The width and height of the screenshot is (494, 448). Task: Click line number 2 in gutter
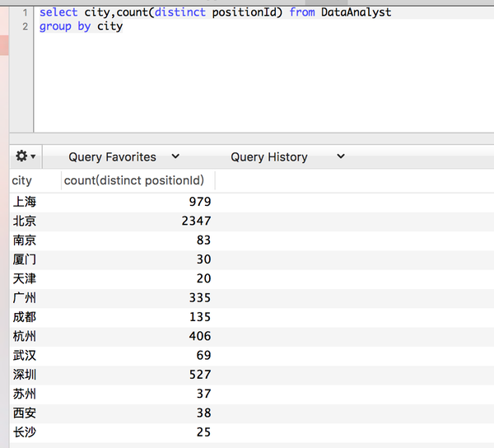coord(26,26)
